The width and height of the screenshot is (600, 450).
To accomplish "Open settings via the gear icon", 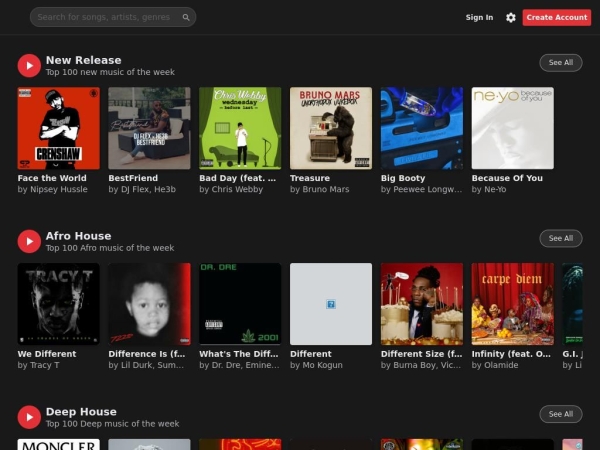I will pyautogui.click(x=510, y=18).
